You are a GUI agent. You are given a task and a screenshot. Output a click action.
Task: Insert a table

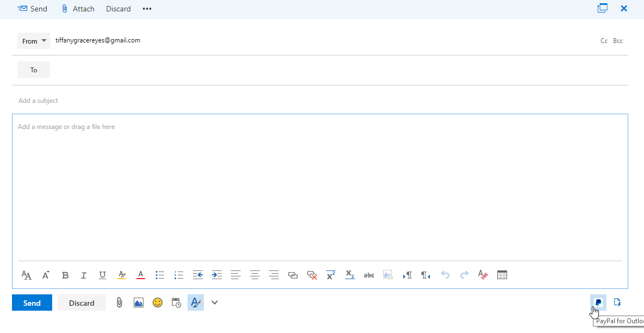(x=502, y=275)
